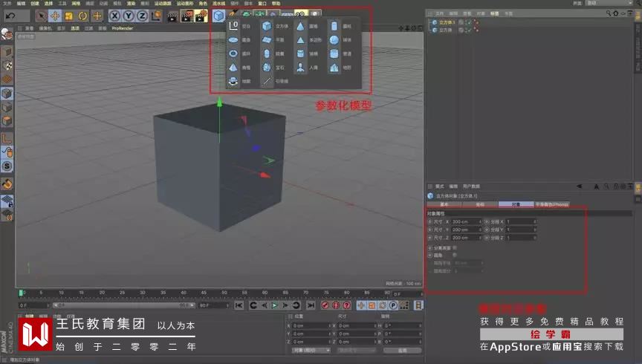Click frame 45 on the timeline ruler

tap(204, 293)
